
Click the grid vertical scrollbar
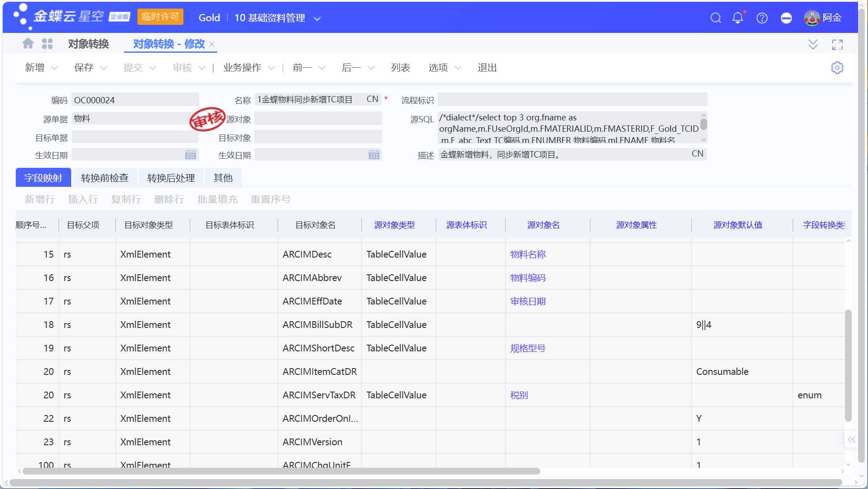[848, 365]
